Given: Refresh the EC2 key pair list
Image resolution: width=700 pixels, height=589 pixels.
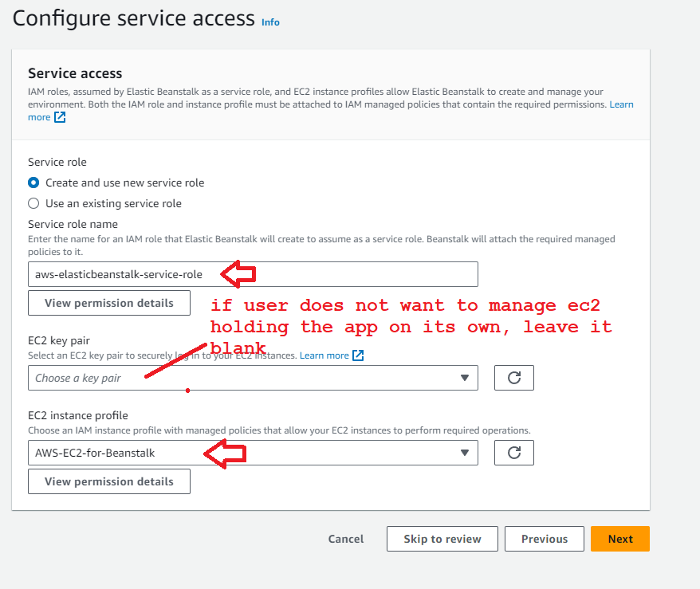Looking at the screenshot, I should tap(514, 378).
